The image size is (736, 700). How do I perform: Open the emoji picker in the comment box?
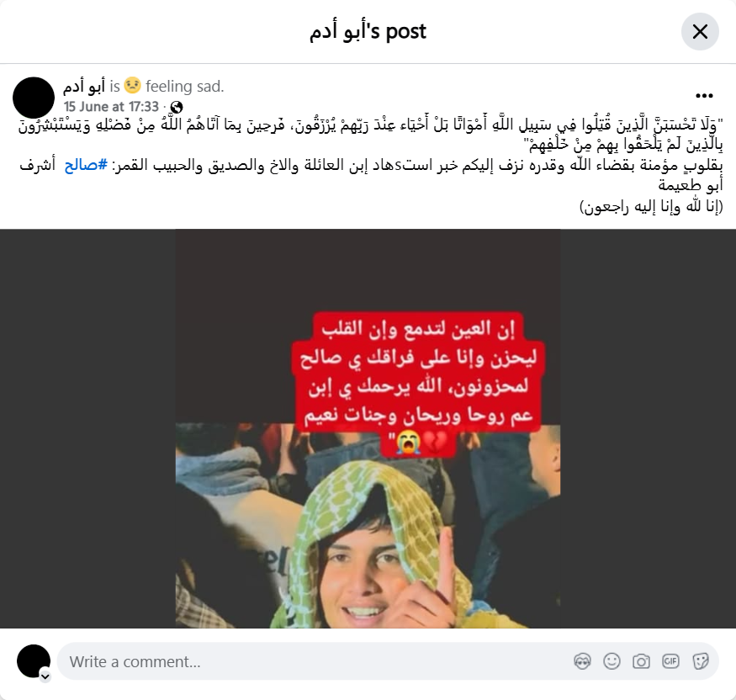pos(612,661)
